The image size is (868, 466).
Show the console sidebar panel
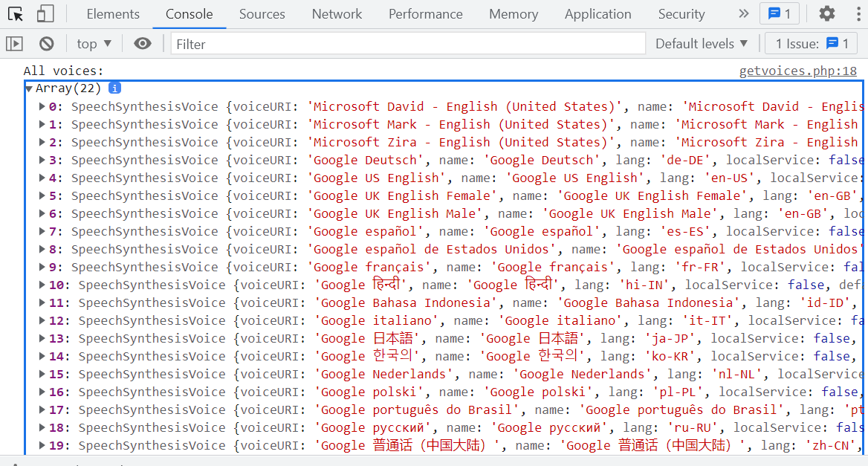(14, 44)
